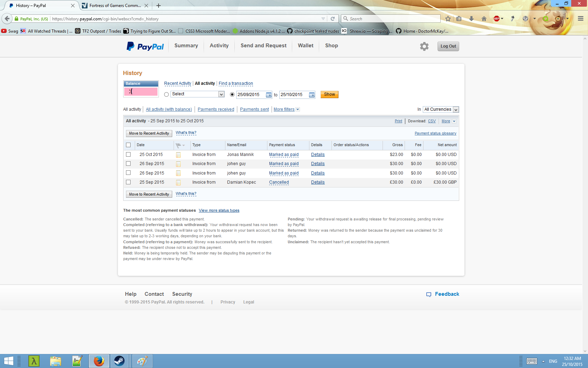Click the PayPal logo
Screen dimensions: 588x368
(145, 46)
